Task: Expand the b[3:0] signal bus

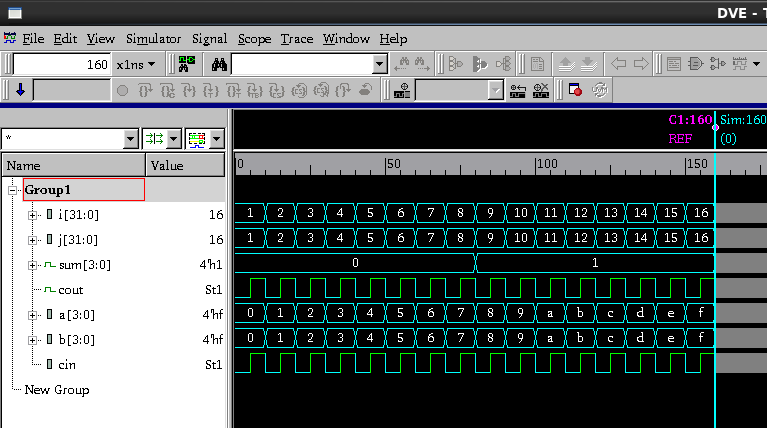Action: point(32,340)
